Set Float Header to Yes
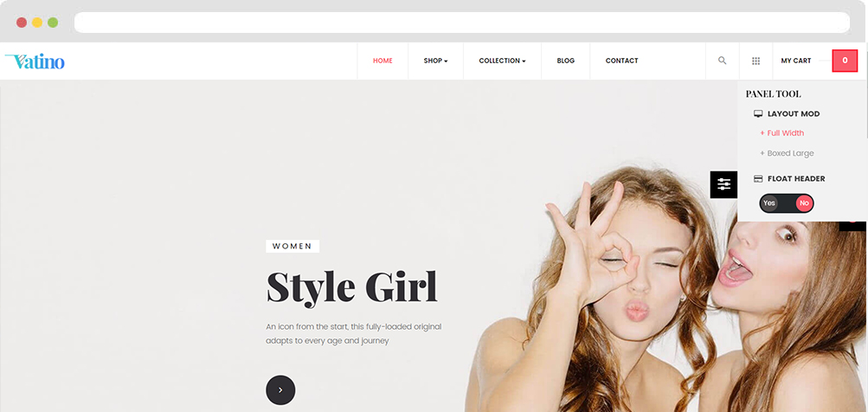Screen dimensions: 868x412 (x=768, y=203)
